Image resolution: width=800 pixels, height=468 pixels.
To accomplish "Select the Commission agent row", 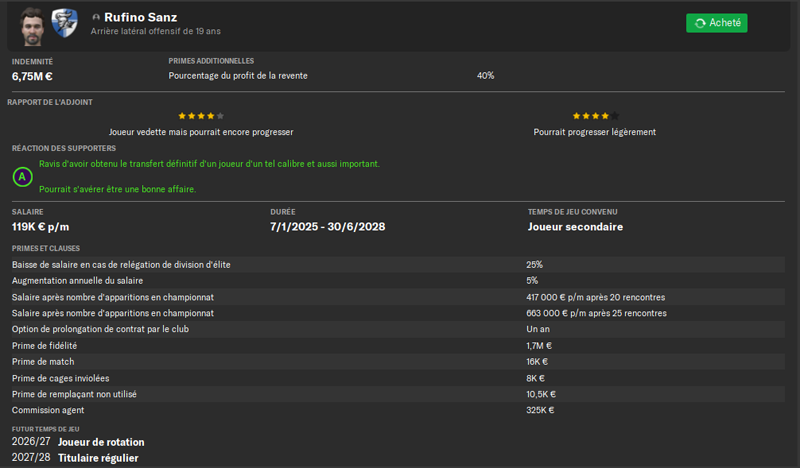I will [x=398, y=410].
